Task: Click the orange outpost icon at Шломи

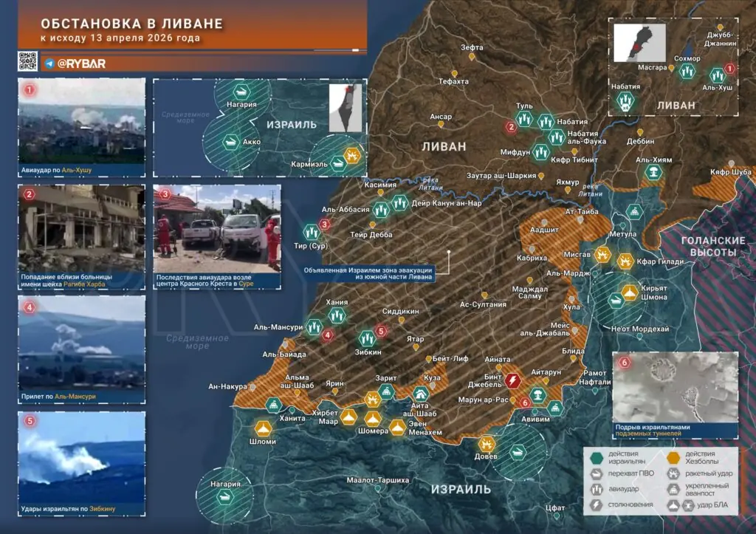Action: pos(263,428)
